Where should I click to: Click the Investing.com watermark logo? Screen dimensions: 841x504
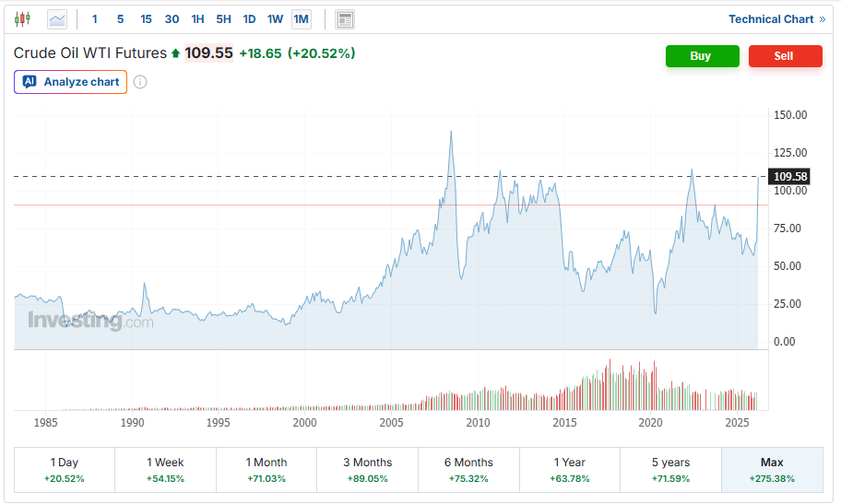click(90, 322)
